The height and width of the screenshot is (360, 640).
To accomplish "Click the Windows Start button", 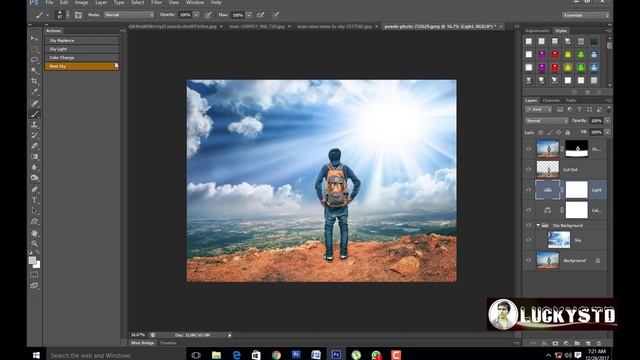I will pos(36,355).
